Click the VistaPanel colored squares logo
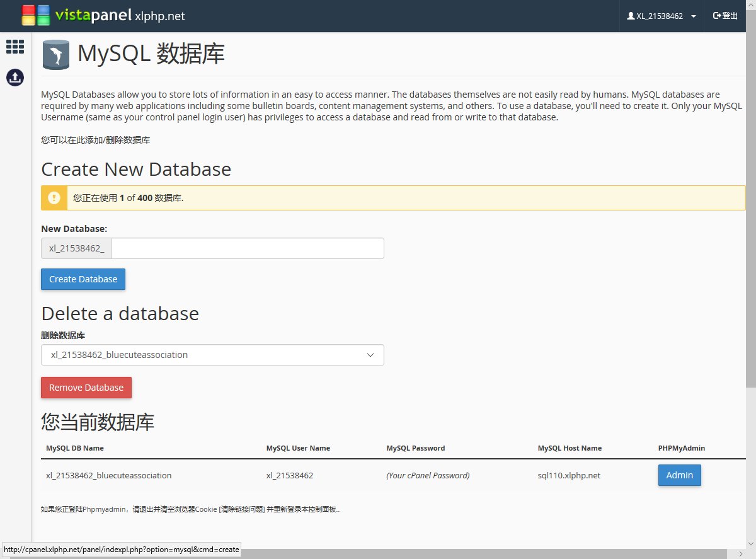Screen dimensions: 756x559 (x=36, y=15)
